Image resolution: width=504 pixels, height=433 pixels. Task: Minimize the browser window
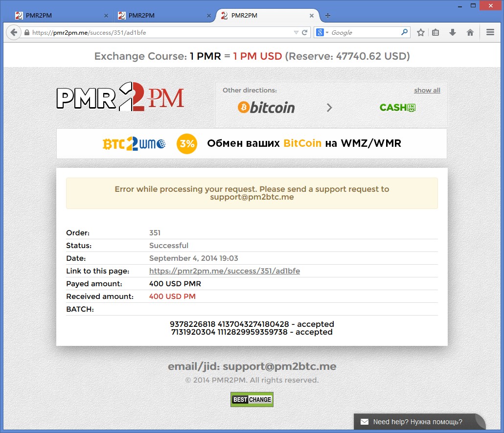pyautogui.click(x=460, y=6)
